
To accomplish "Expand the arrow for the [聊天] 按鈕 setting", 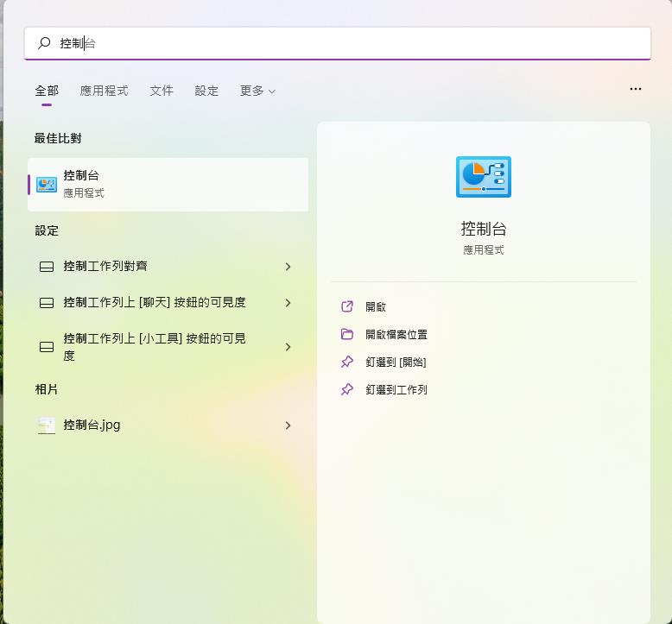I will click(288, 303).
